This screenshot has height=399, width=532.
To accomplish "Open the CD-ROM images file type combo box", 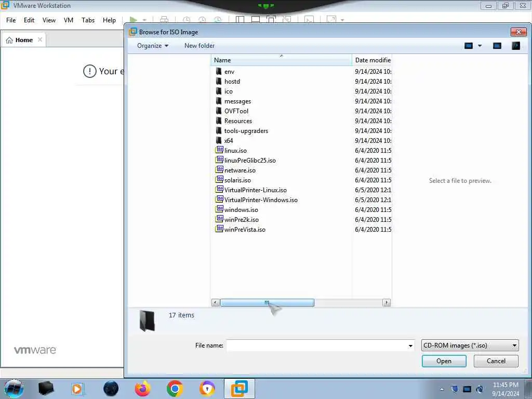I will coord(470,345).
